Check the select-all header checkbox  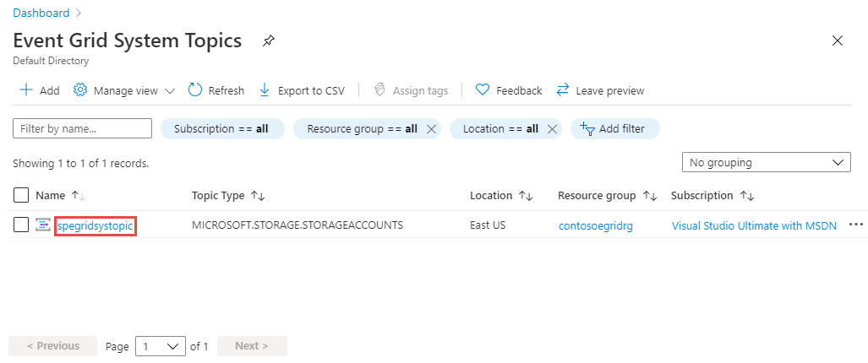tap(20, 195)
